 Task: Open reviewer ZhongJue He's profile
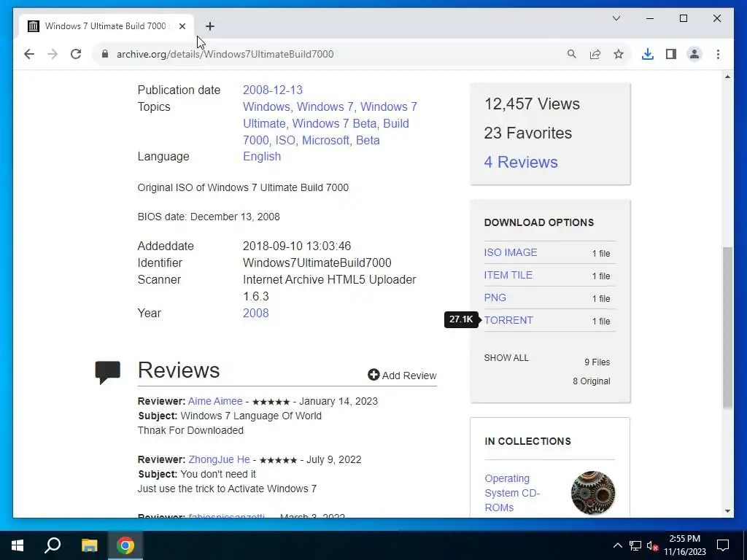(x=219, y=459)
